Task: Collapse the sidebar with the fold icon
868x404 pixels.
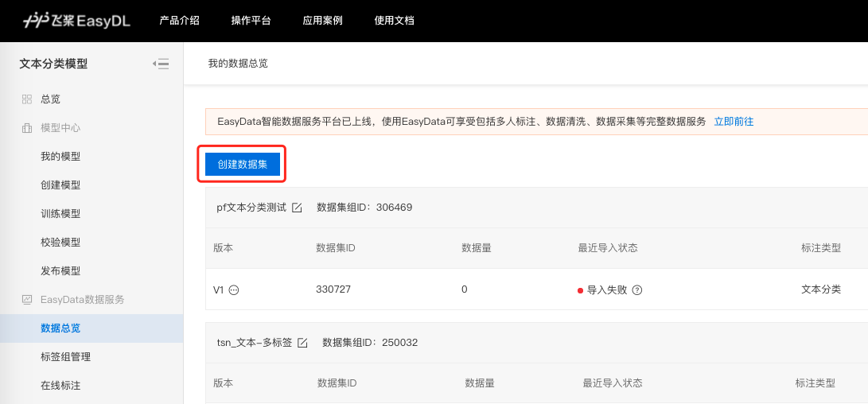Action: pos(161,64)
